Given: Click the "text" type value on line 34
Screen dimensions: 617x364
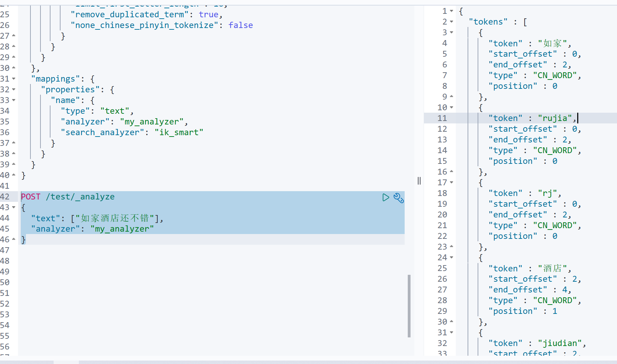Looking at the screenshot, I should 115,111.
